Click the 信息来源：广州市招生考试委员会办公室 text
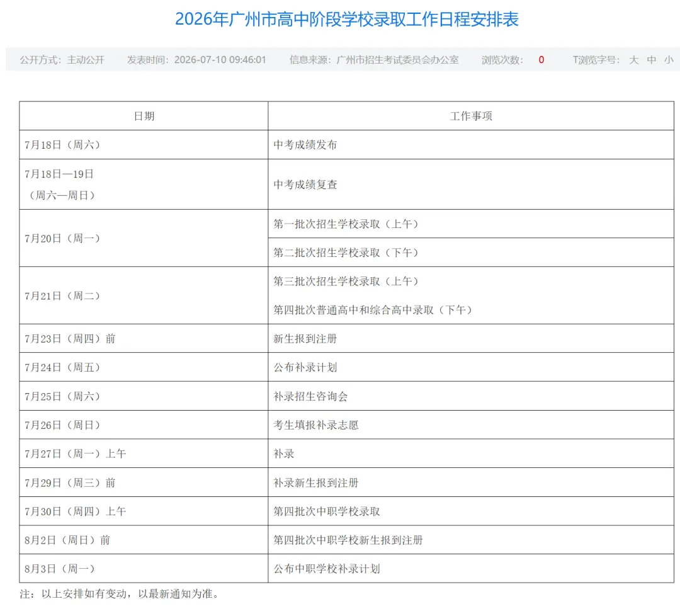The image size is (680, 616). point(374,60)
